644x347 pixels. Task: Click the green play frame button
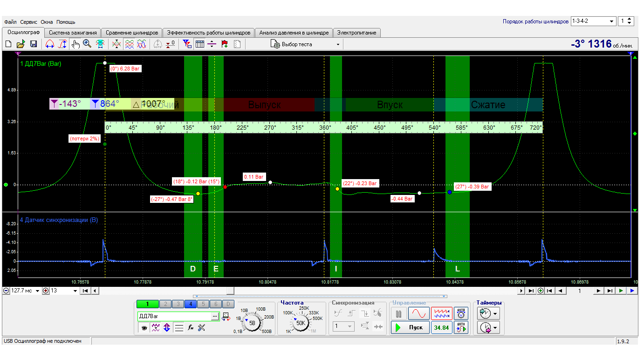tap(621, 291)
